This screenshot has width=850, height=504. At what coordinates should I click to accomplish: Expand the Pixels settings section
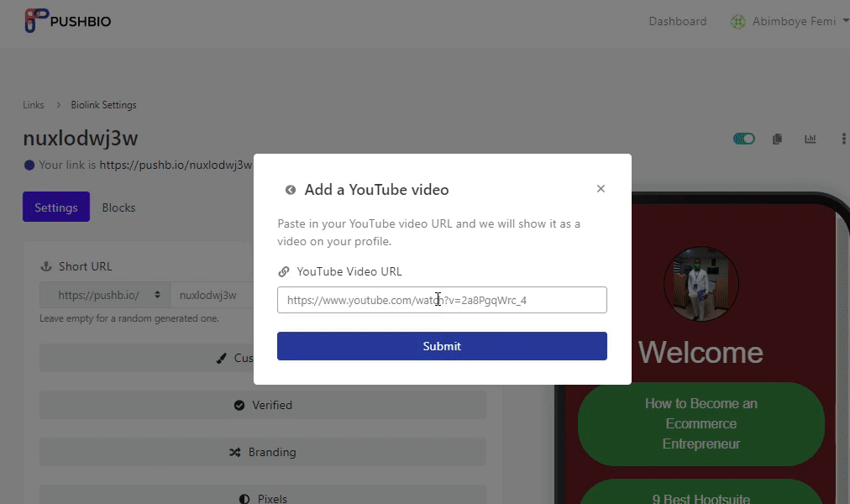click(262, 497)
